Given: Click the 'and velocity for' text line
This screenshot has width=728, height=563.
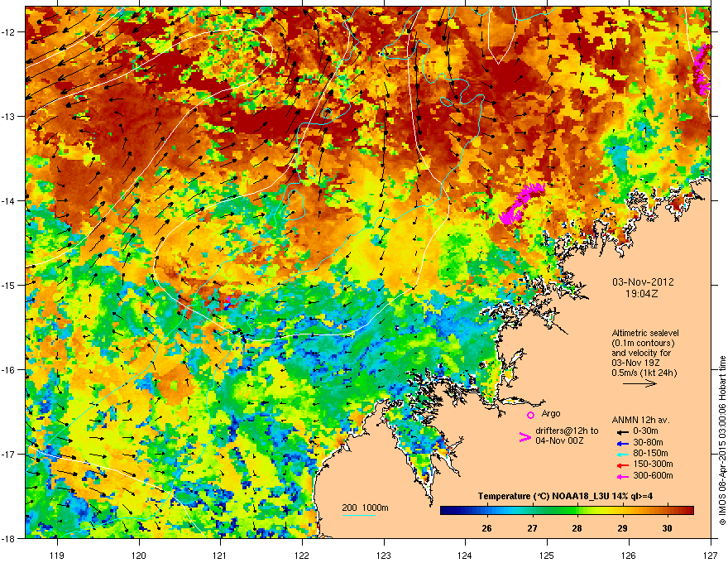Looking at the screenshot, I should coord(640,353).
